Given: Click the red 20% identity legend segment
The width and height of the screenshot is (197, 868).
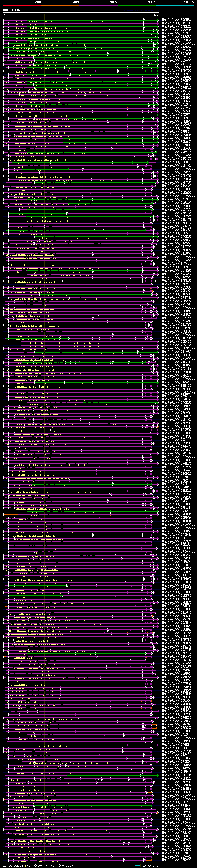Looking at the screenshot, I should click(22, 6).
